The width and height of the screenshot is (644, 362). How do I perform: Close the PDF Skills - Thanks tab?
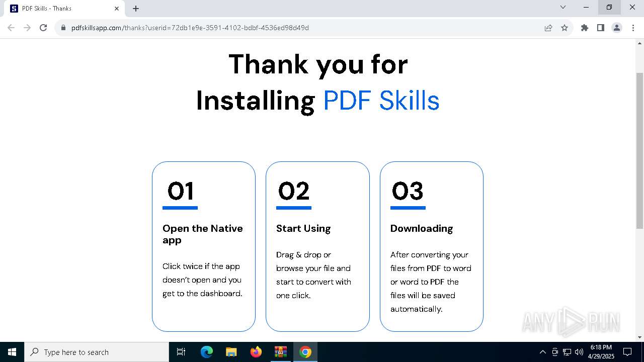click(x=117, y=9)
